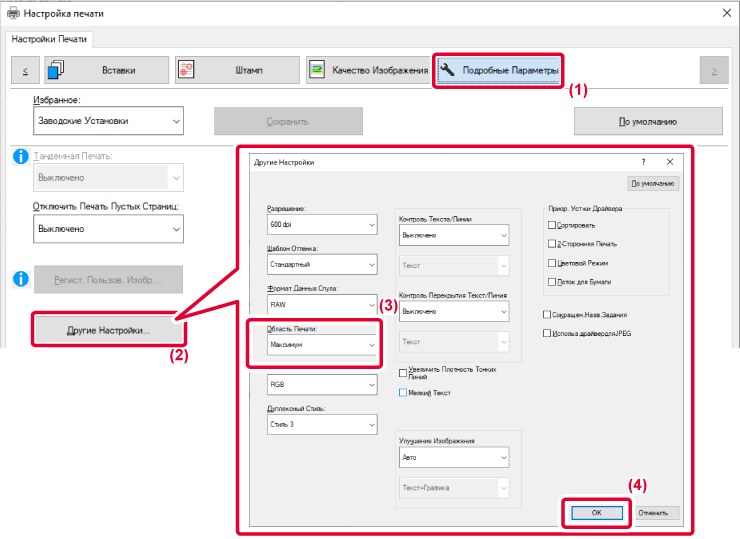Click the help question mark in Другие Настройки
This screenshot has height=539, width=740.
pos(643,161)
